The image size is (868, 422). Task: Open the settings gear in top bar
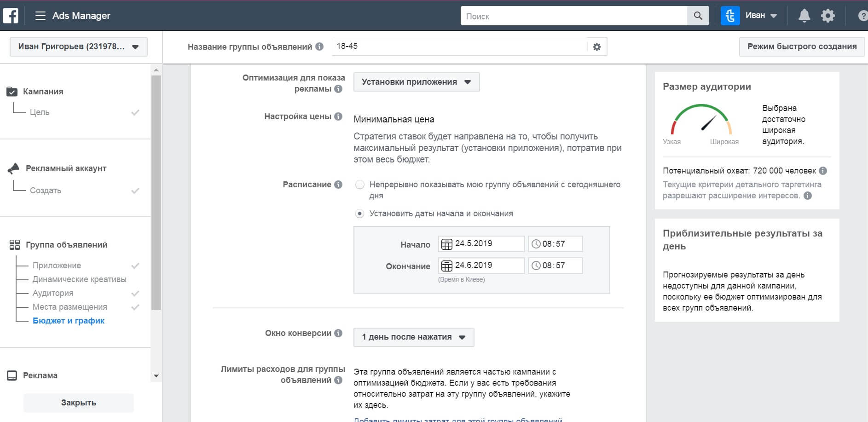click(828, 16)
